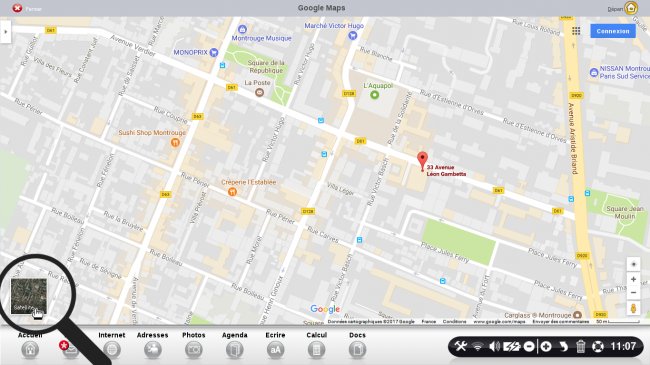Open Street View with the pegman icon
Screen dimensions: 650x365
pyautogui.click(x=633, y=308)
